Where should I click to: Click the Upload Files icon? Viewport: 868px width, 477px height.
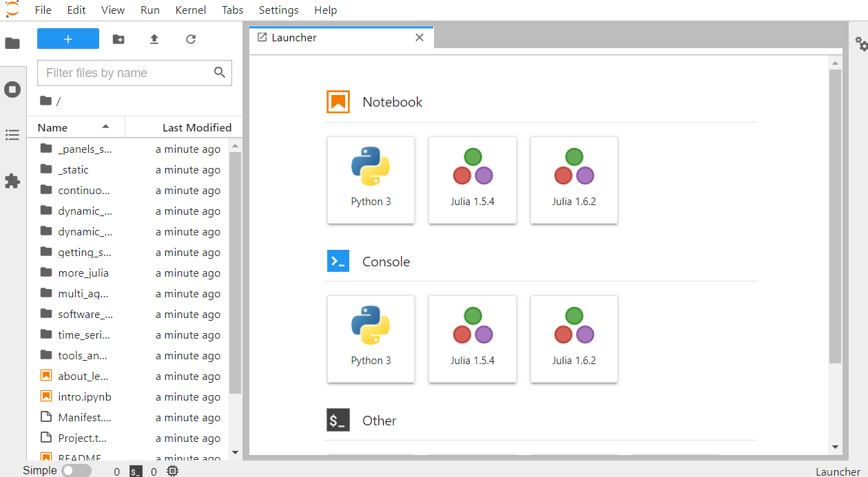pos(154,39)
